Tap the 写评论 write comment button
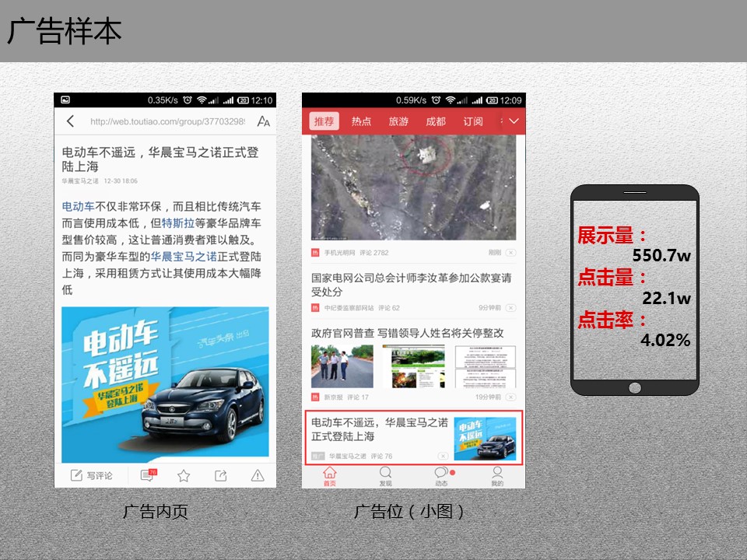The image size is (747, 560). [x=92, y=475]
